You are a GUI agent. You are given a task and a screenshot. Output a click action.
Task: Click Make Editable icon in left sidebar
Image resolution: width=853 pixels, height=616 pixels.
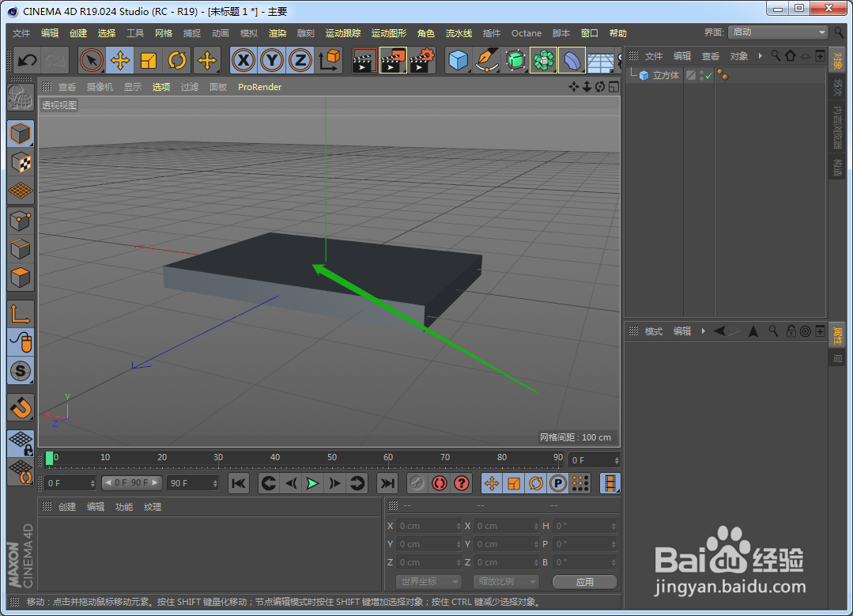click(x=21, y=99)
